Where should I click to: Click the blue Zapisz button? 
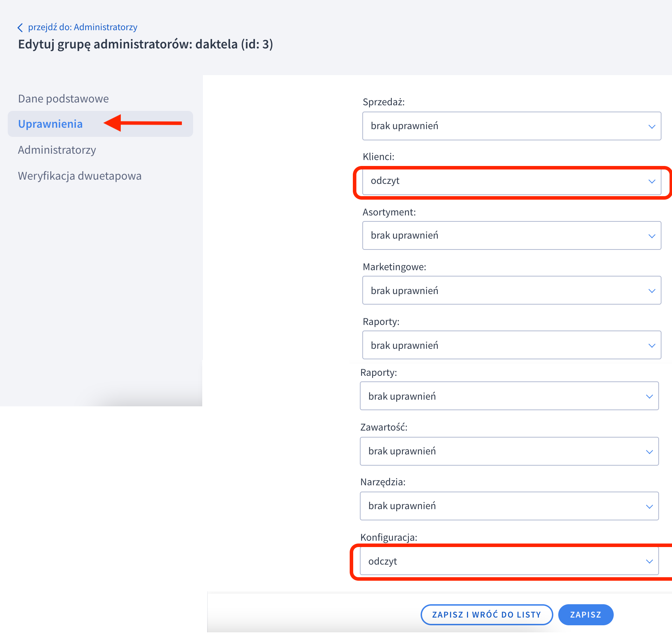coord(585,614)
